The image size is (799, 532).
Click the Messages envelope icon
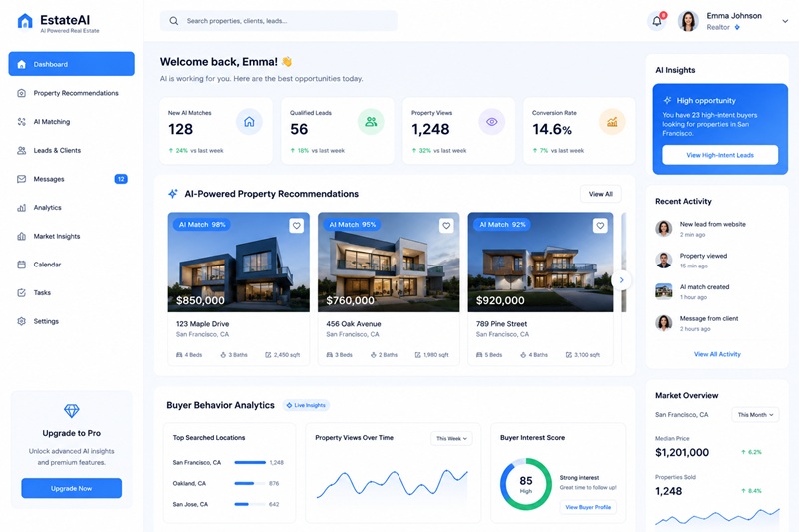pos(21,179)
